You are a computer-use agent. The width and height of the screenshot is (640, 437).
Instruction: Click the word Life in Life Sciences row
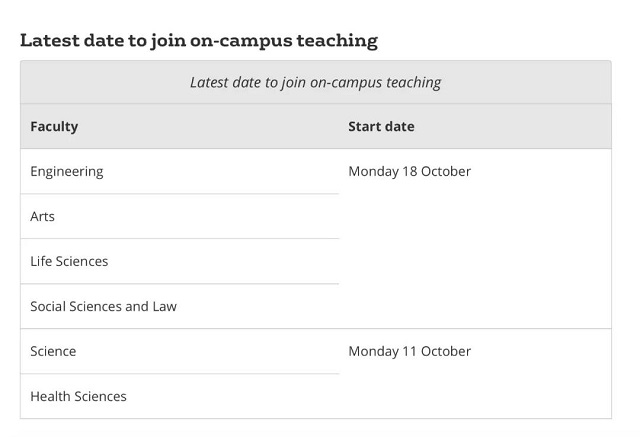(x=41, y=261)
